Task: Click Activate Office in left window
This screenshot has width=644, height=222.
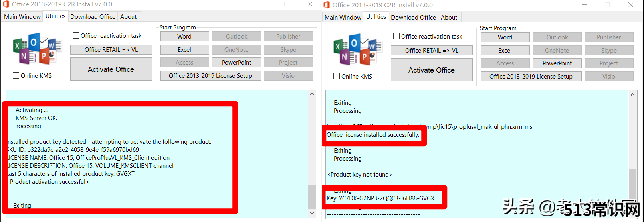Action: click(111, 69)
